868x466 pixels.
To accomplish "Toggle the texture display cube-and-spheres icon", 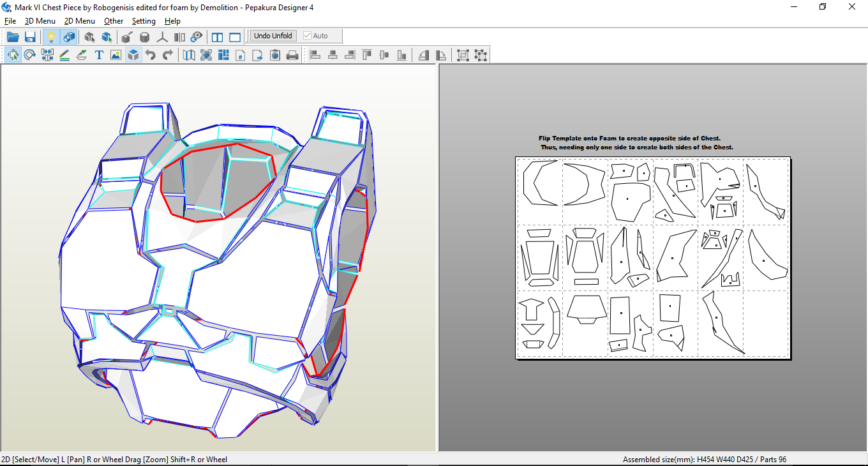I will tap(68, 36).
